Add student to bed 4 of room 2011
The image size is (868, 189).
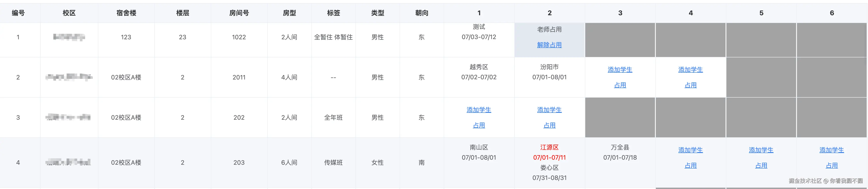(690, 70)
